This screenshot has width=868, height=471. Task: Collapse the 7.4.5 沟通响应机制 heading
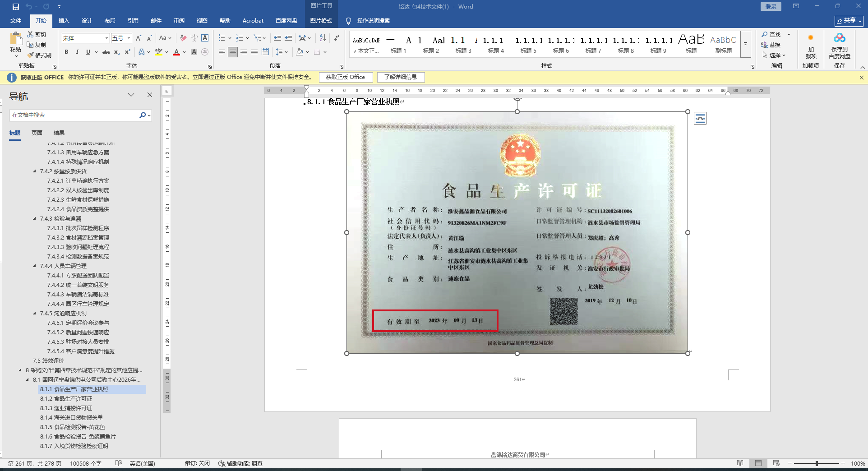pos(35,314)
